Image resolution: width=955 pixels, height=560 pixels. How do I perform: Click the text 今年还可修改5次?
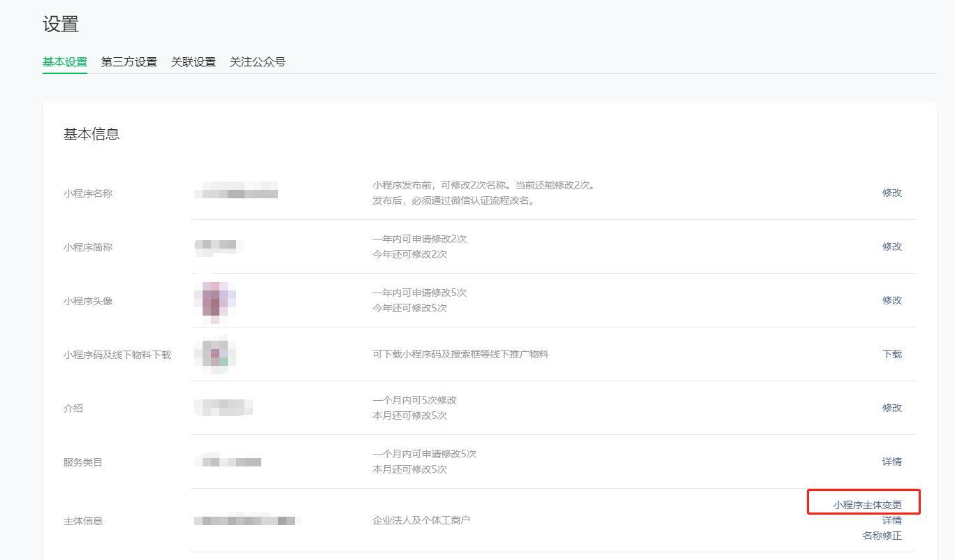click(409, 308)
